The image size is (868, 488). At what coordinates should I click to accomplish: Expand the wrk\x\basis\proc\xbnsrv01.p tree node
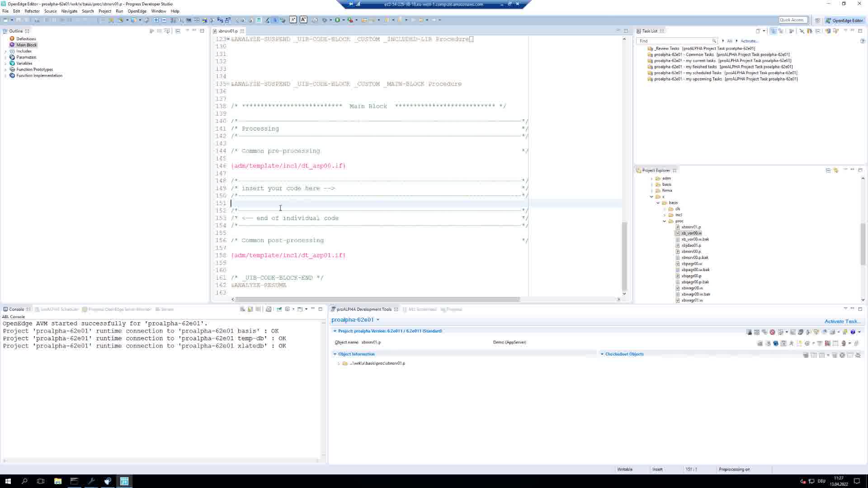point(339,363)
